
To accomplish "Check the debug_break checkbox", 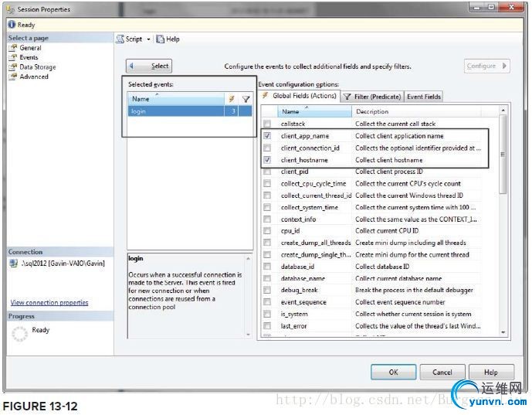I will click(267, 290).
